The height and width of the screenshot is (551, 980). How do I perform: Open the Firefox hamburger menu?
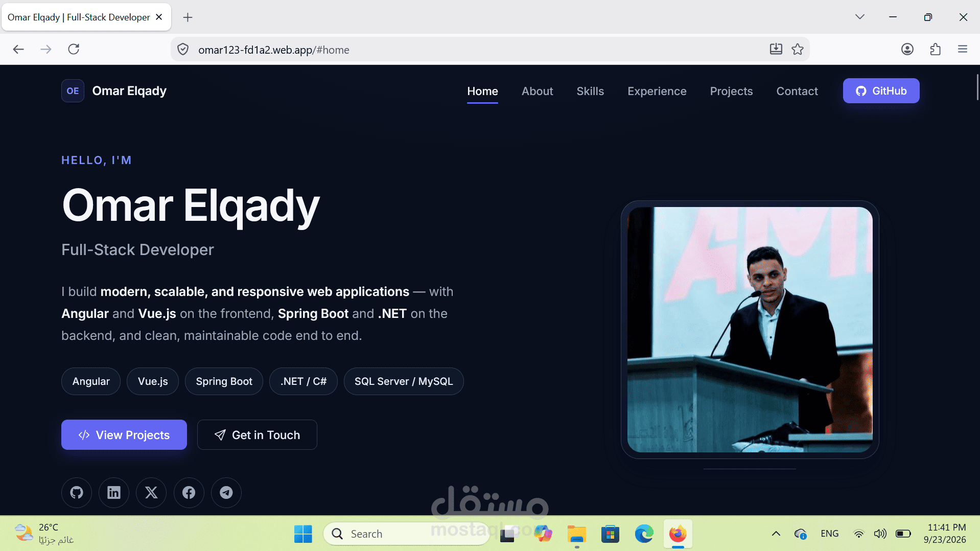(963, 49)
